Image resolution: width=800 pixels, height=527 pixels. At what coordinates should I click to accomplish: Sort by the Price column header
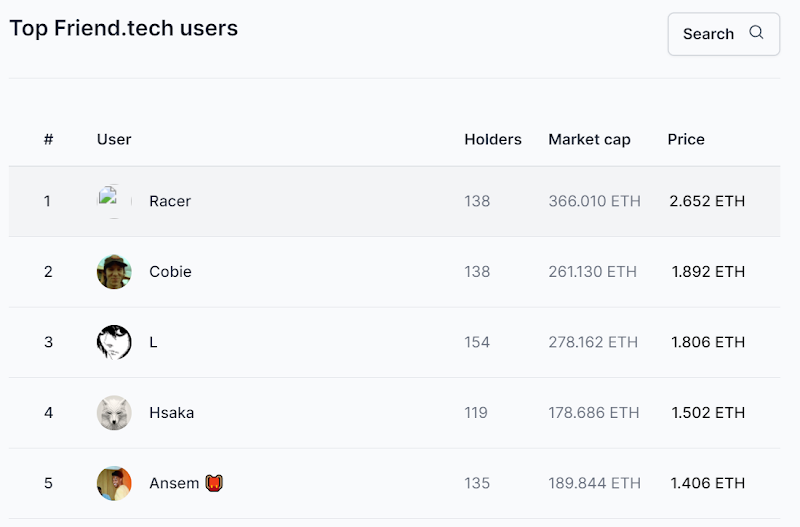coord(686,139)
